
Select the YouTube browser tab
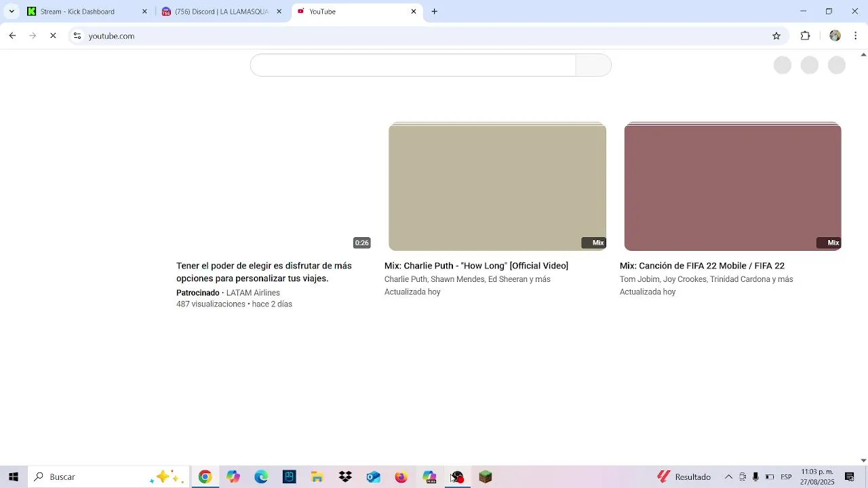coord(356,12)
